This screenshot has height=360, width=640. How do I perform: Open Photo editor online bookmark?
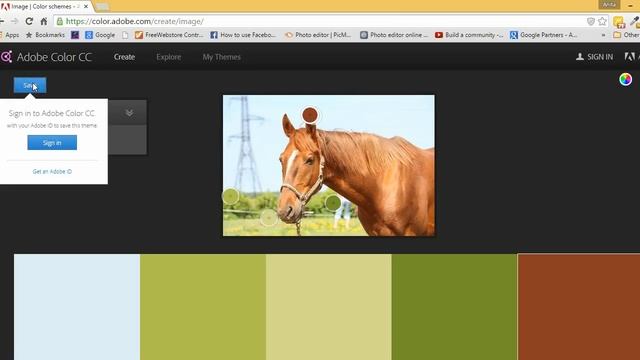pos(394,35)
